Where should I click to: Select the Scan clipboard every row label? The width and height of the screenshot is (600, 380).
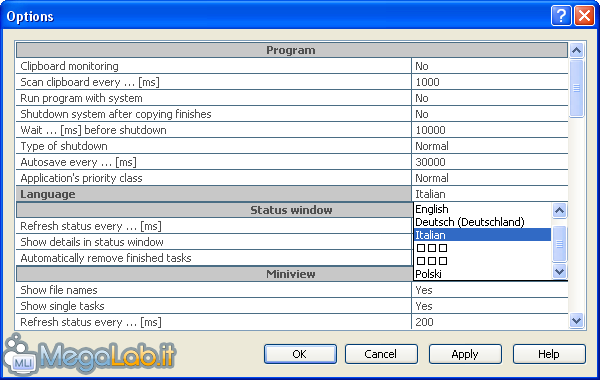coord(214,82)
